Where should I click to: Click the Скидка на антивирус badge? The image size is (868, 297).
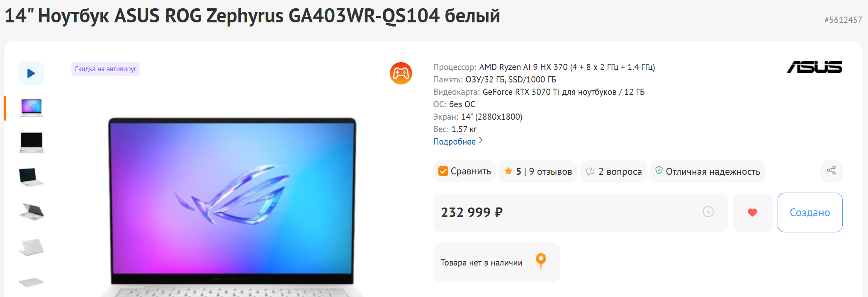click(105, 69)
